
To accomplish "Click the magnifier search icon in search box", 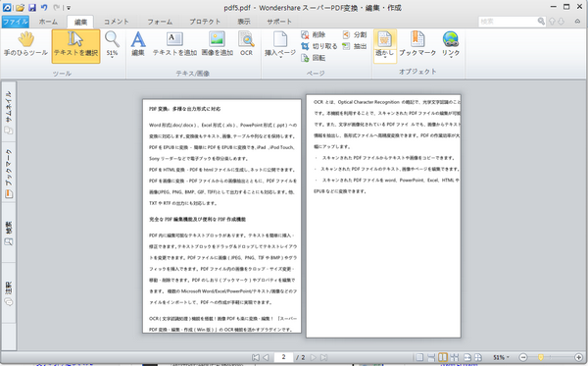I will (x=541, y=22).
